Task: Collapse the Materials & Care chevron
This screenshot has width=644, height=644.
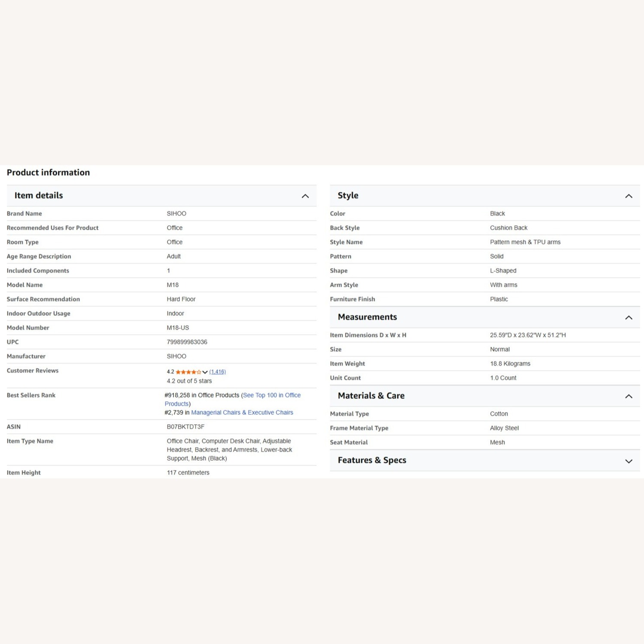Action: point(629,396)
